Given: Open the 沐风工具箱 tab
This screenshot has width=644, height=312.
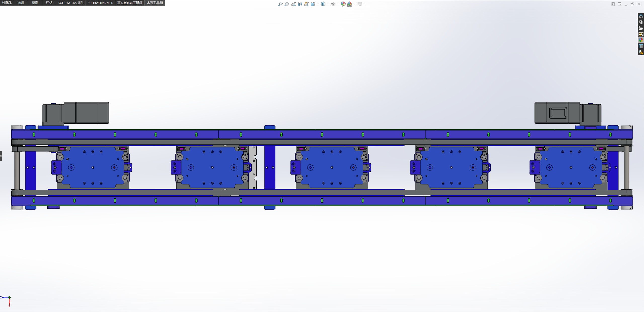Looking at the screenshot, I should (155, 3).
